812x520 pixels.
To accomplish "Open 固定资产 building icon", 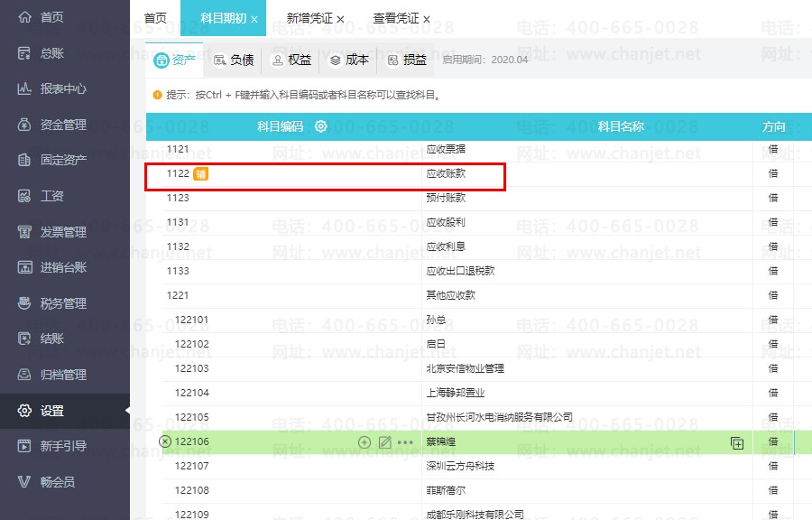I will (24, 160).
